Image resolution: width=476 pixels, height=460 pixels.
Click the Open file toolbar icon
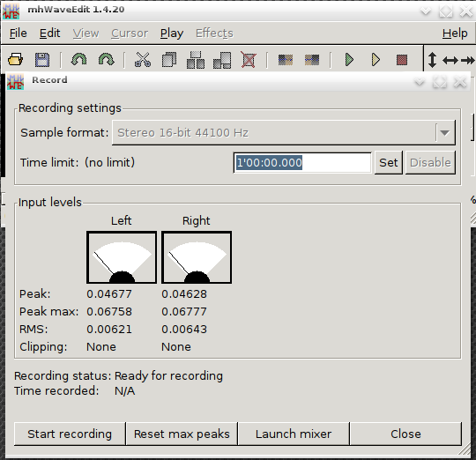coord(16,59)
